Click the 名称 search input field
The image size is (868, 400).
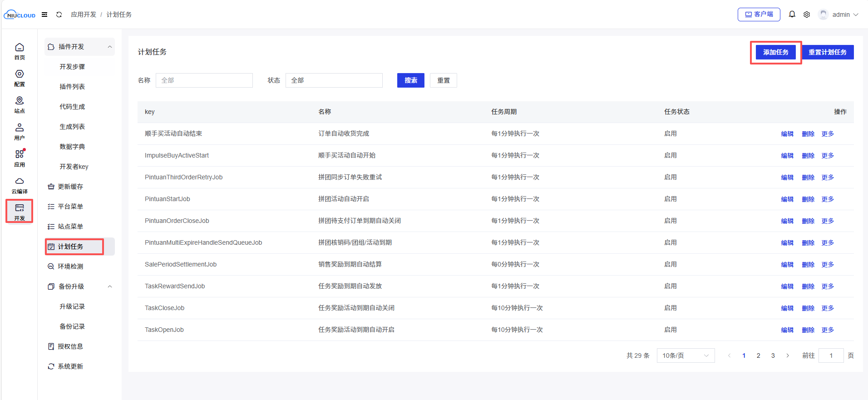[x=204, y=80]
